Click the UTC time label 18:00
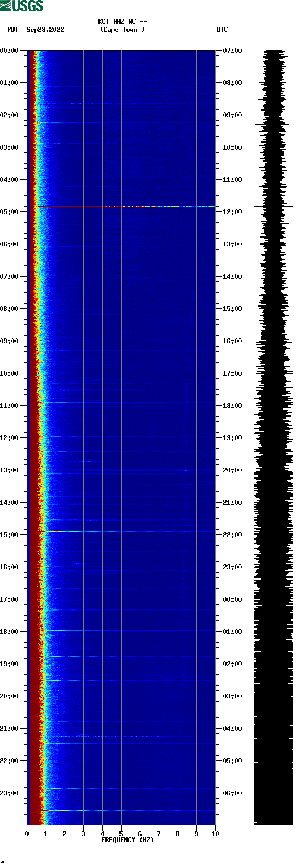This screenshot has width=297, height=868. point(232,406)
